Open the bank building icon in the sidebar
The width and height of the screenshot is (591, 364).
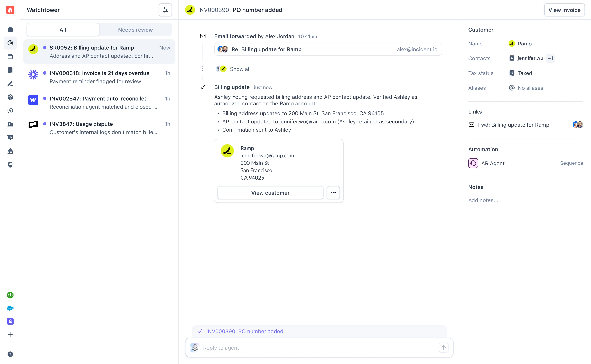click(x=10, y=151)
